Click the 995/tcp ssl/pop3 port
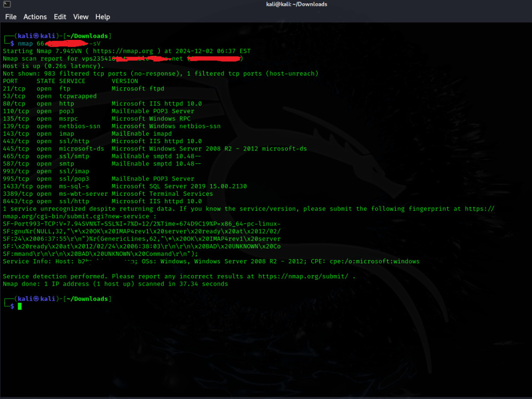The width and height of the screenshot is (532, 399). tap(16, 178)
